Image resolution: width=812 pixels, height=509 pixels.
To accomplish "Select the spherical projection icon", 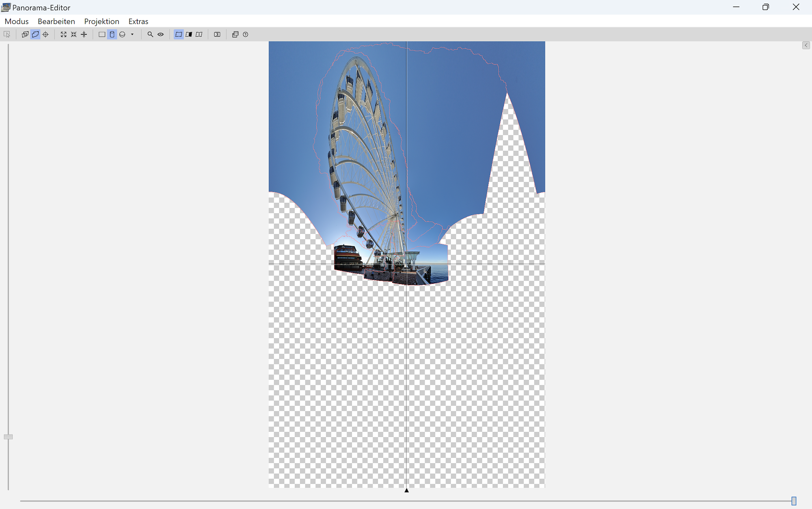I will 122,35.
